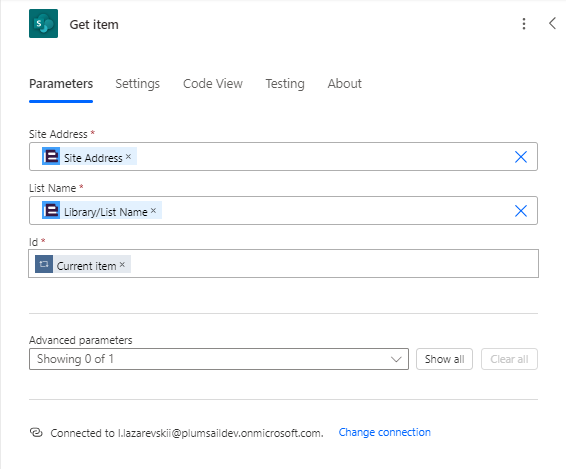Viewport: 566px width, 469px height.
Task: Expand the Advanced parameters dropdown
Action: click(x=219, y=359)
